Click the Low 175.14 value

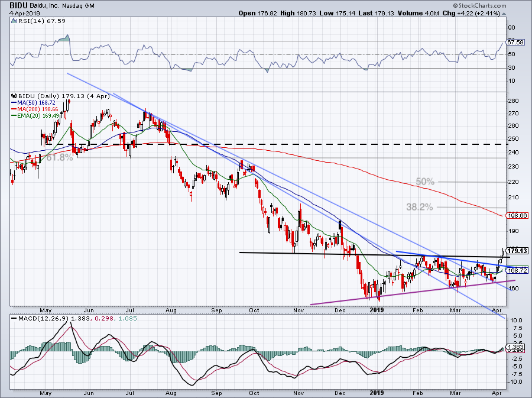click(338, 13)
